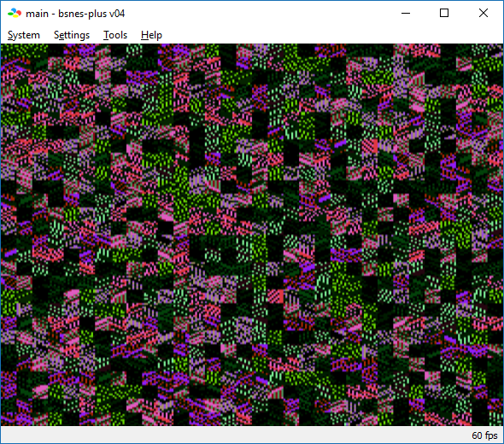Viewport: 504px width, 444px height.
Task: Select the colorful SNES logo window icon
Action: [x=15, y=13]
